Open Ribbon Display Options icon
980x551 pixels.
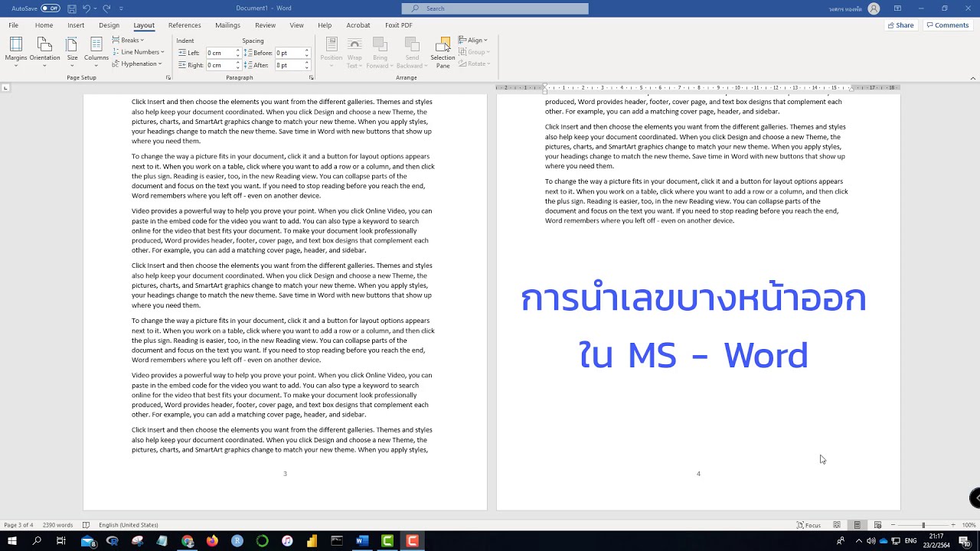pos(897,8)
